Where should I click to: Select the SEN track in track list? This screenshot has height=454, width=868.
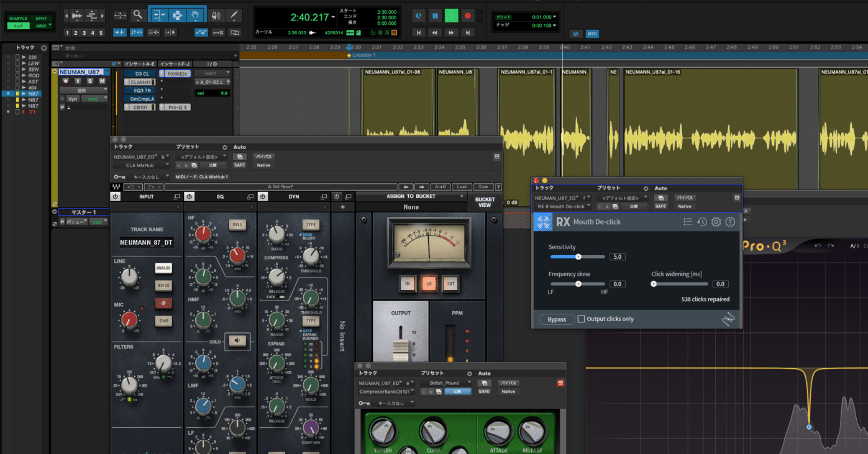[33, 70]
